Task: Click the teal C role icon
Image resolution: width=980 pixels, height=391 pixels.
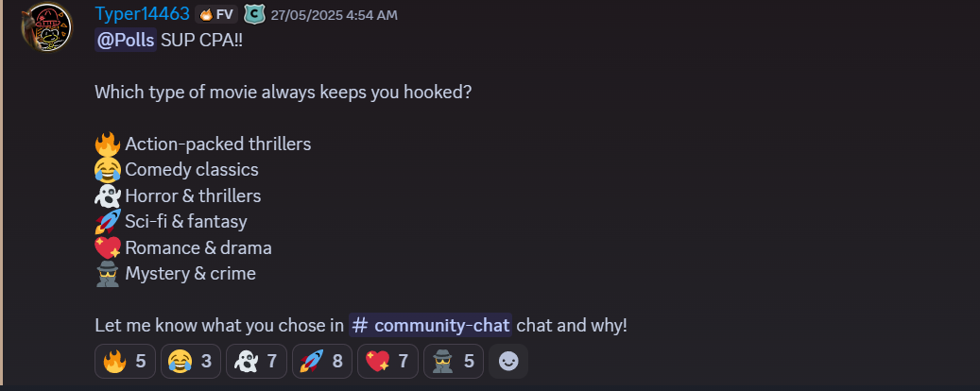Action: [x=253, y=14]
